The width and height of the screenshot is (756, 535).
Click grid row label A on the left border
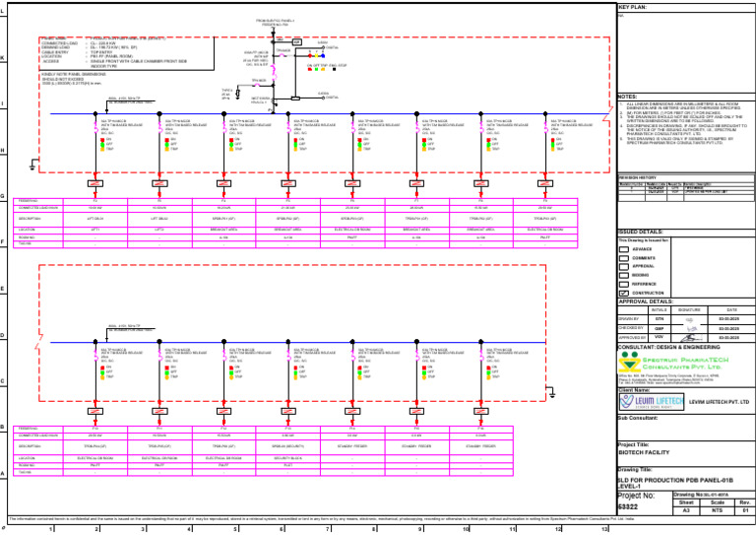(x=2, y=474)
